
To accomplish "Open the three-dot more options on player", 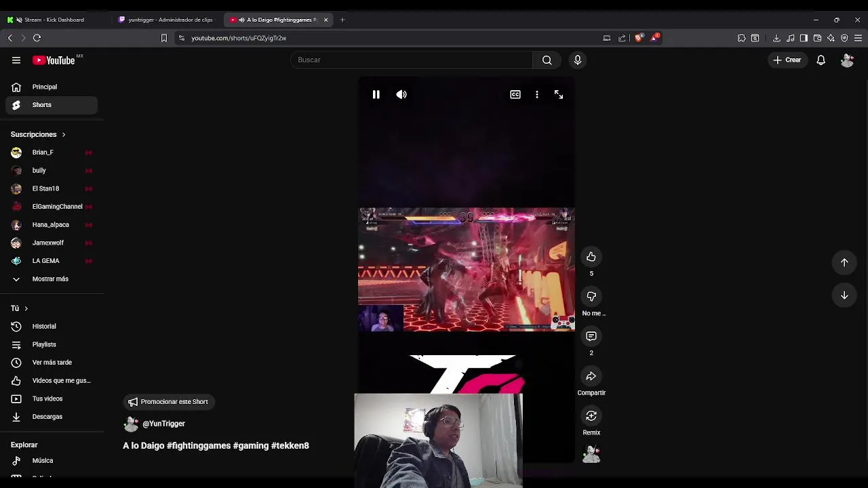I will click(x=537, y=95).
